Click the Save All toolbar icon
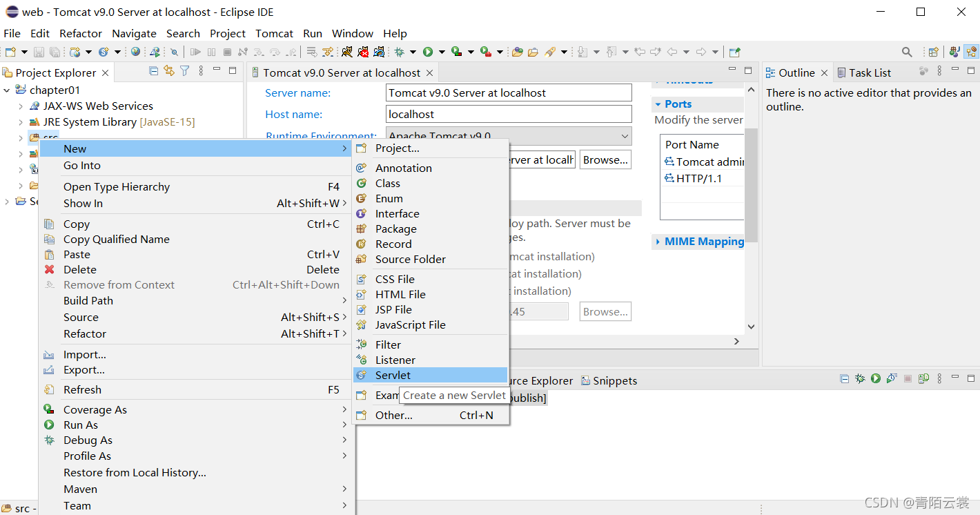This screenshot has height=515, width=980. click(55, 52)
